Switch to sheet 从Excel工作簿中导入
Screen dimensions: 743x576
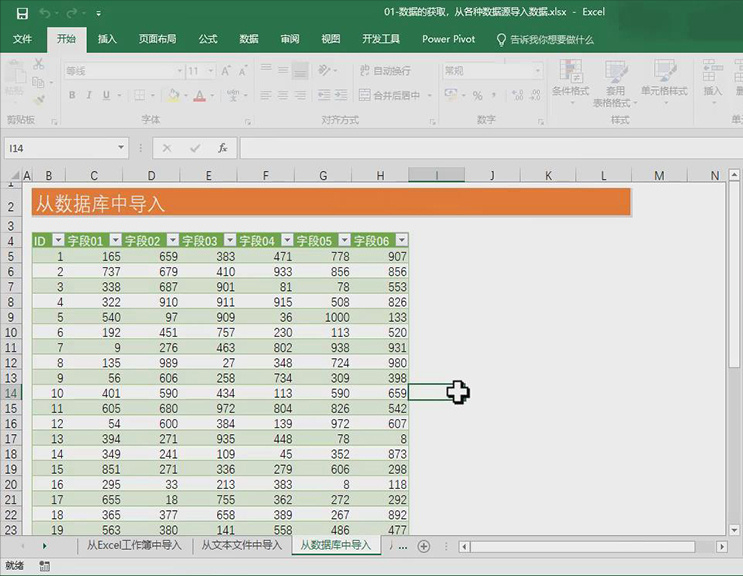pyautogui.click(x=134, y=545)
